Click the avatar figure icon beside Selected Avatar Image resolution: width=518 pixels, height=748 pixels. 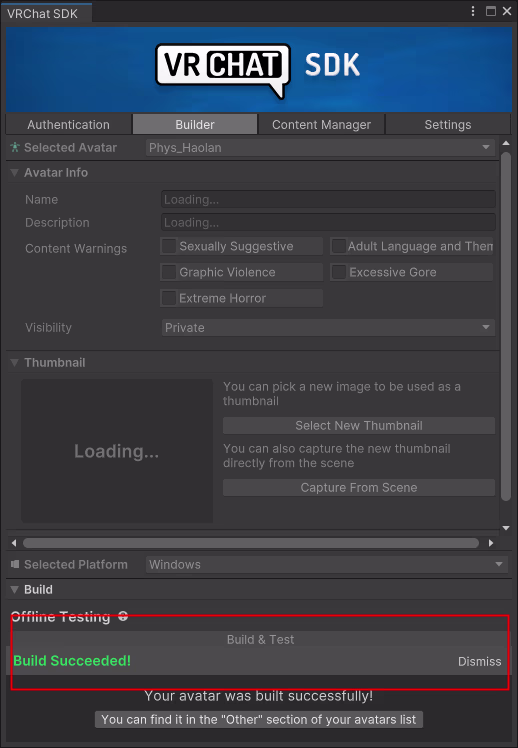pyautogui.click(x=15, y=147)
